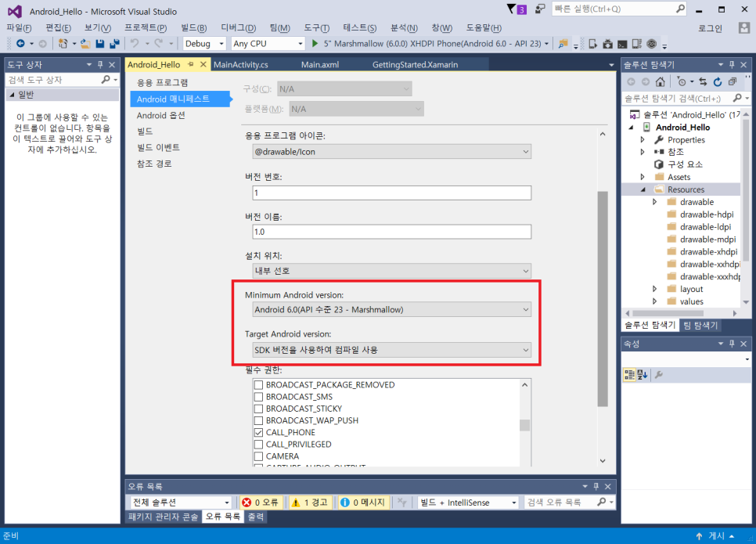Click the round icon at the end of the Android toolbar
The image size is (756, 544).
click(x=651, y=44)
